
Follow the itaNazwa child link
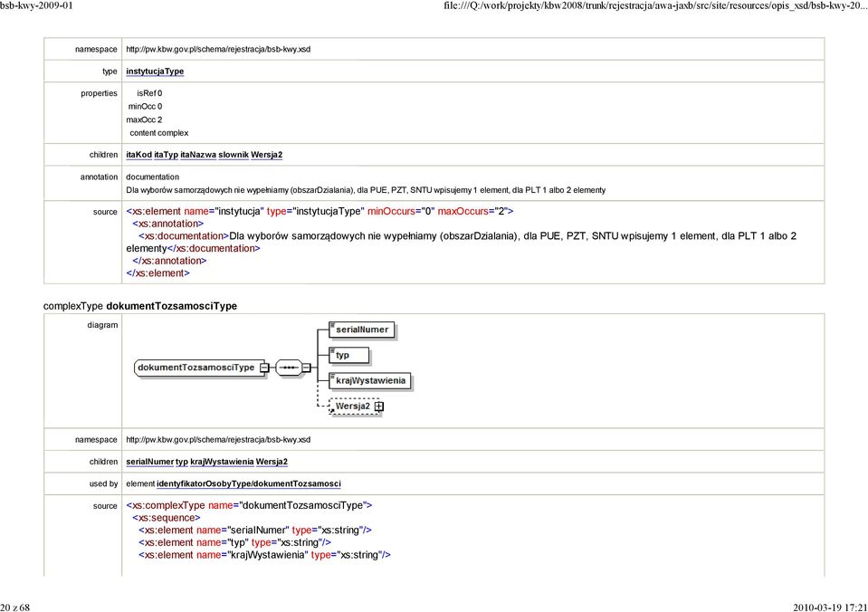pyautogui.click(x=198, y=155)
